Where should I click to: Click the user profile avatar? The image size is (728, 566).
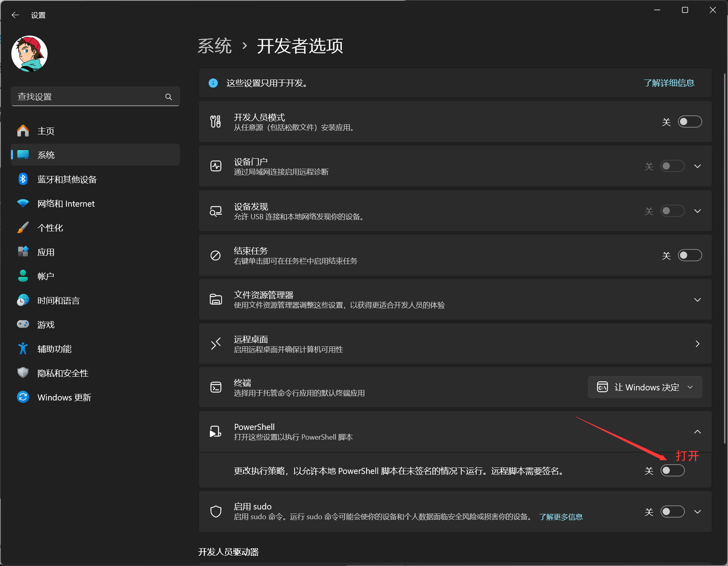tap(29, 54)
